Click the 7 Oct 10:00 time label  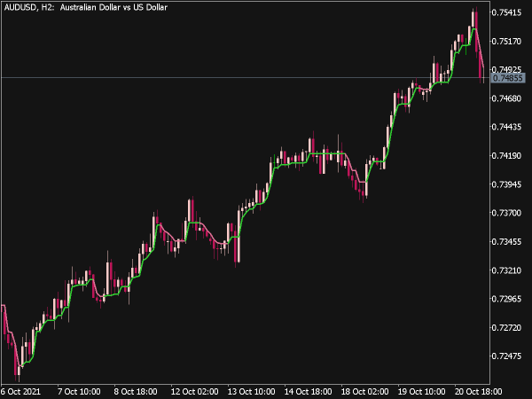pyautogui.click(x=79, y=391)
